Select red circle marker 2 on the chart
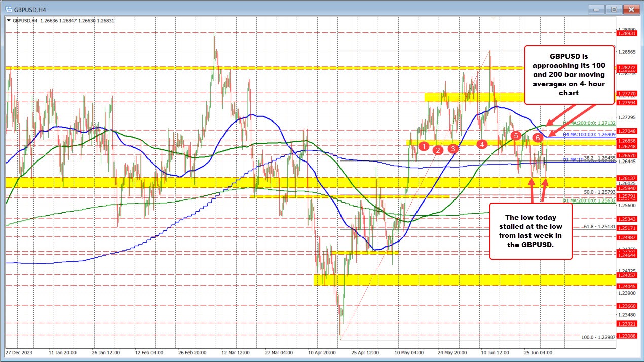Screen dimensions: 644x362 point(438,150)
